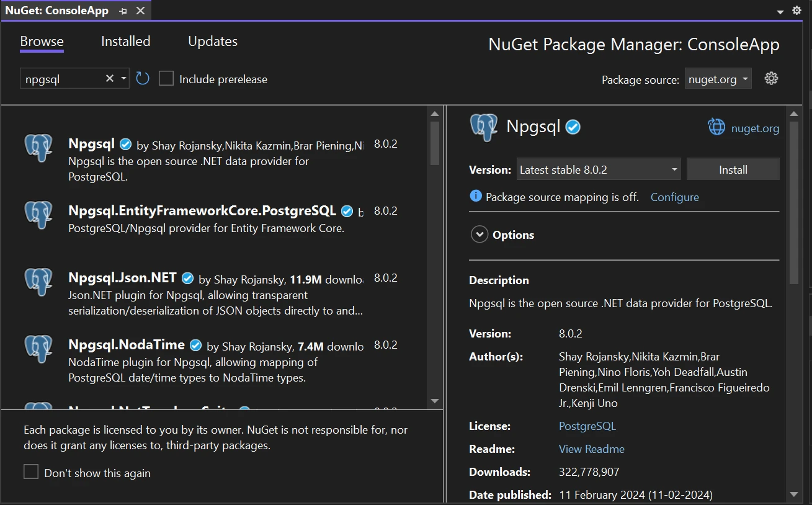Screen dimensions: 812x505
Task: Open the Package source dropdown
Action: click(x=718, y=79)
